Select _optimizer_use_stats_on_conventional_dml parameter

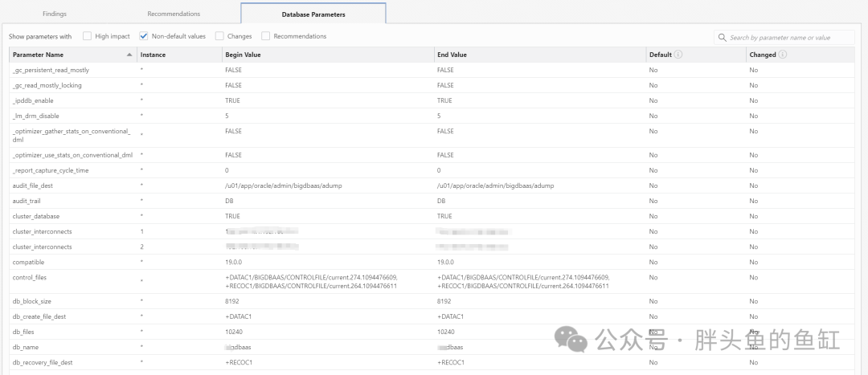point(72,155)
